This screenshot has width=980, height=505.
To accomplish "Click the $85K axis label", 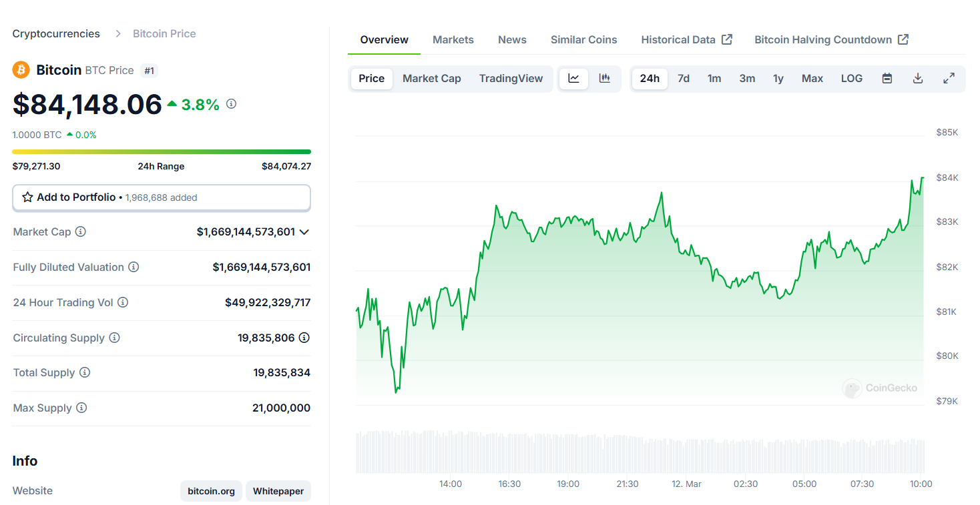I will [x=947, y=133].
